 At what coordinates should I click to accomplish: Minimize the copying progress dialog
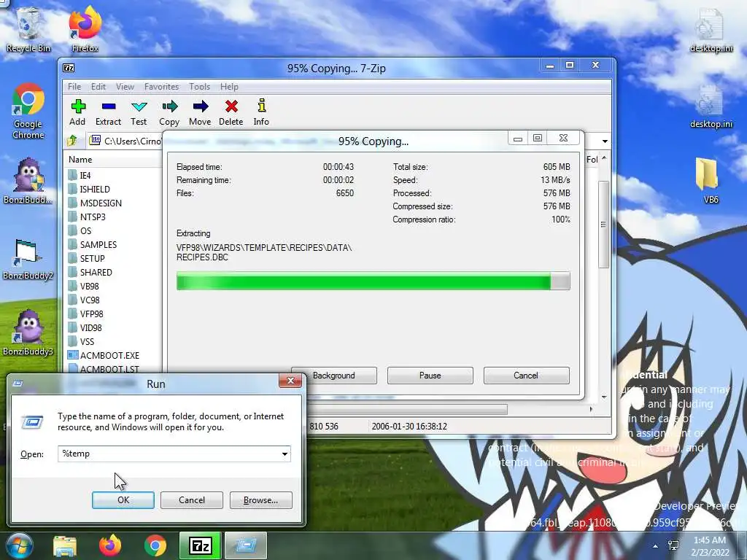click(x=518, y=139)
